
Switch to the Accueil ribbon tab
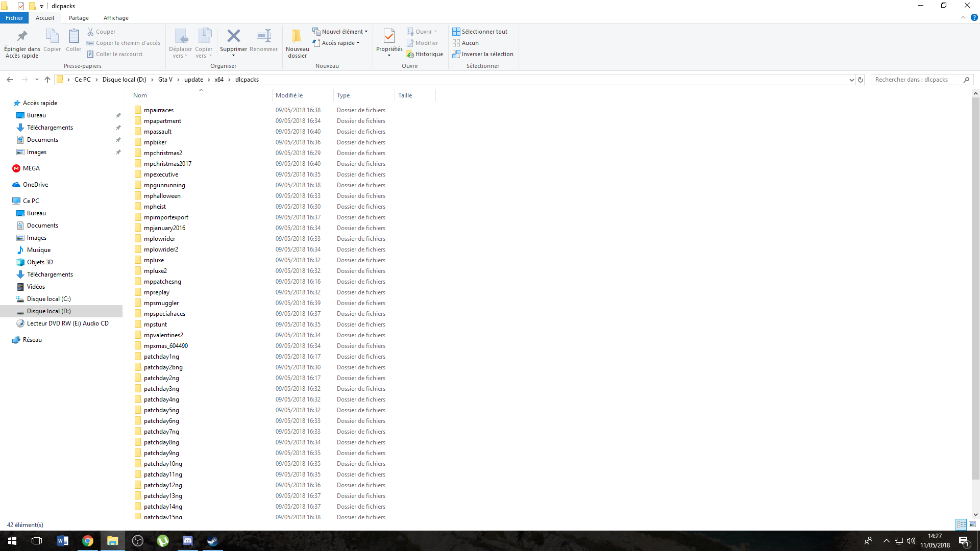[x=45, y=18]
